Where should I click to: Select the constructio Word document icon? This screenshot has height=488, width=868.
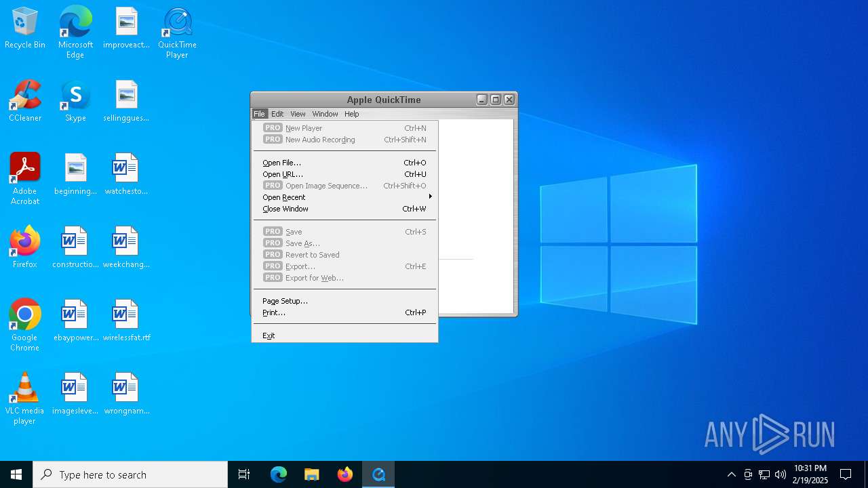[x=75, y=248]
